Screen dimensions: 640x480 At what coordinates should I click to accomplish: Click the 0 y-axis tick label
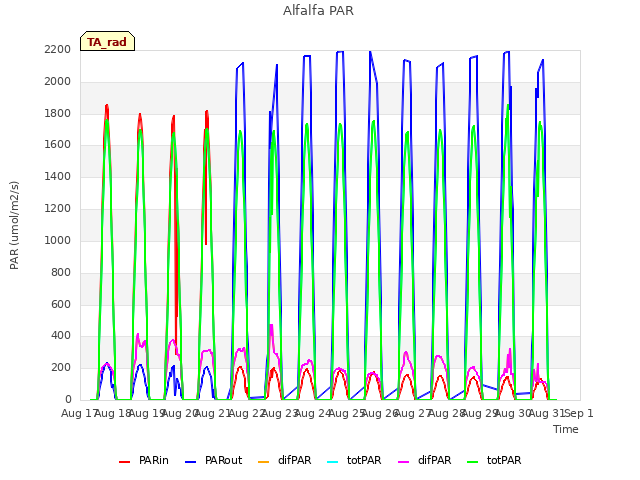pos(68,399)
